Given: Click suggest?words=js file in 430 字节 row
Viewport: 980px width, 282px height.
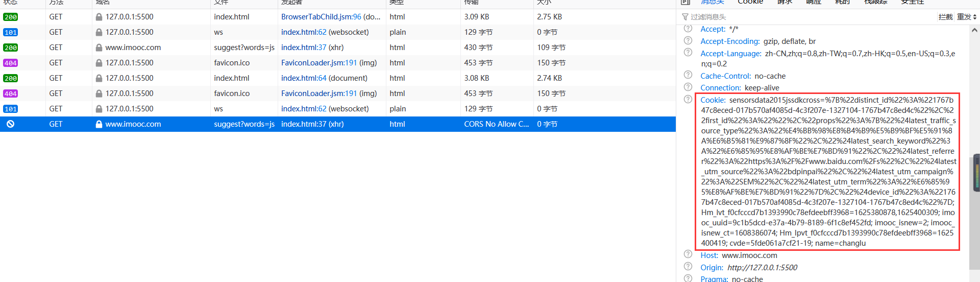Looking at the screenshot, I should tap(244, 48).
